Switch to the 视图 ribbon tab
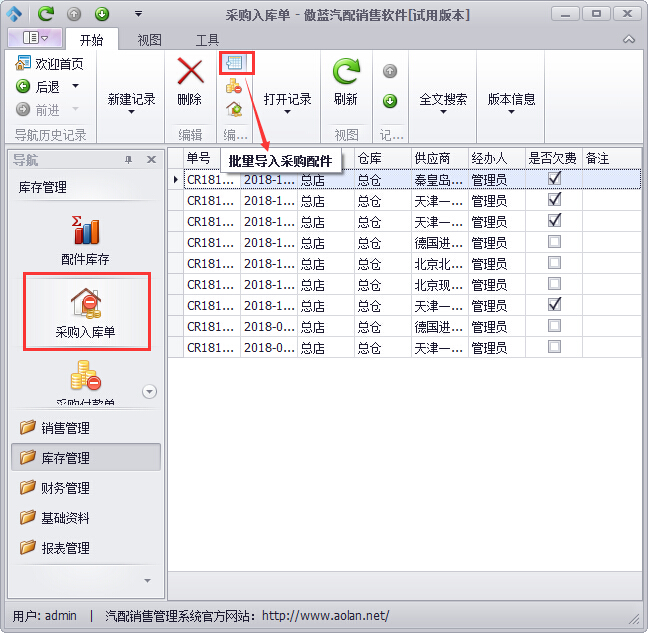This screenshot has height=633, width=648. pos(149,40)
